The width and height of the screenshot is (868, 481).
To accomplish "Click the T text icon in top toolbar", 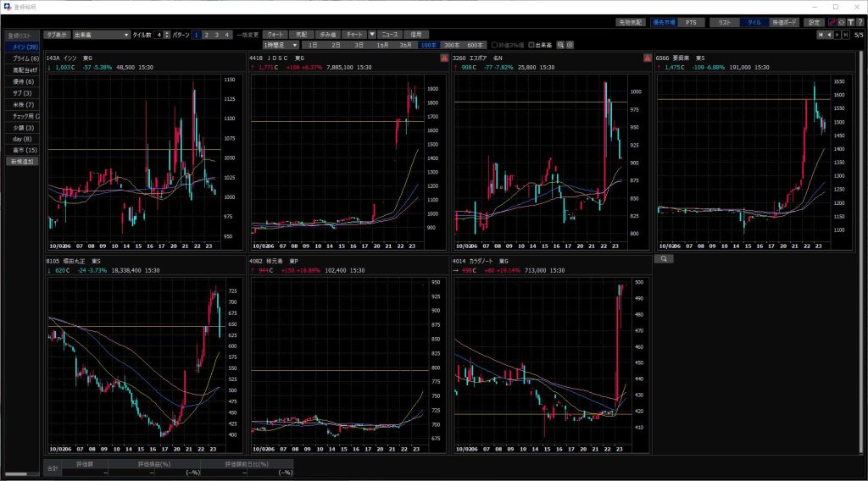I will click(x=850, y=22).
